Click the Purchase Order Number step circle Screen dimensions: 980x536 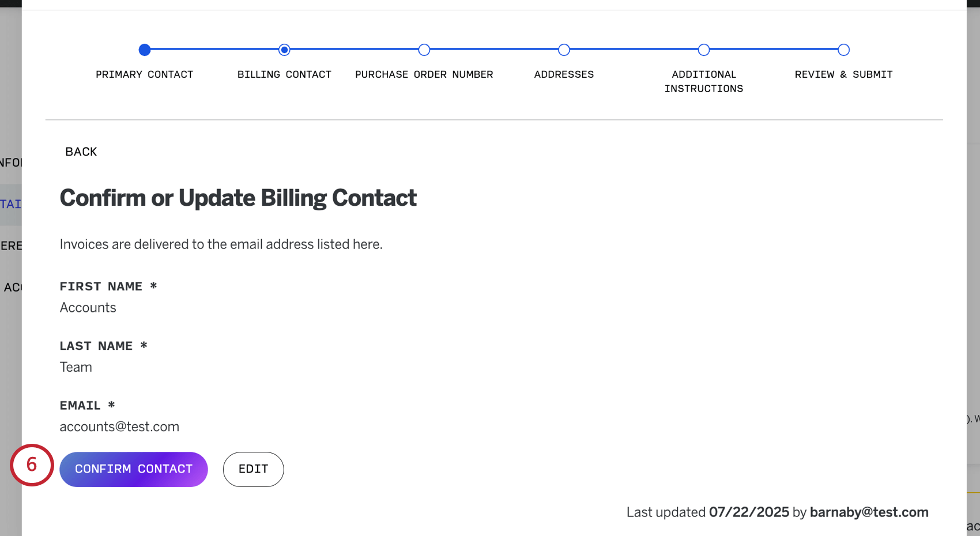point(424,50)
